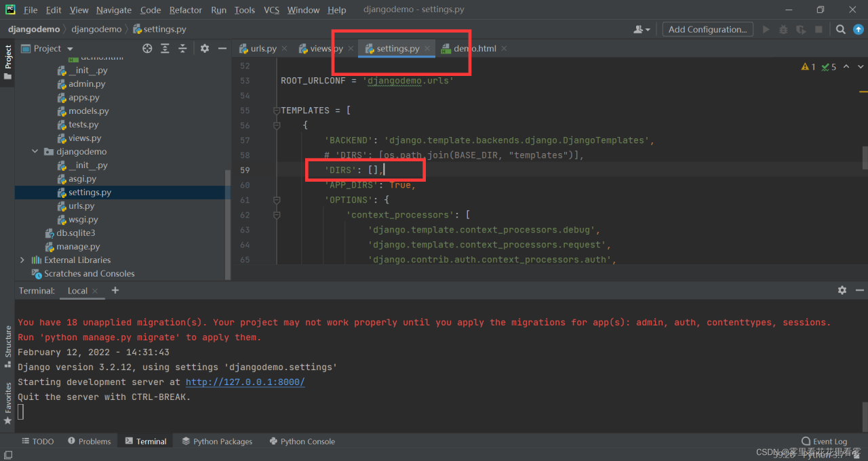Screen dimensions: 868x461
Task: Open the 127.0.0.1:8000 server link
Action: (245, 382)
